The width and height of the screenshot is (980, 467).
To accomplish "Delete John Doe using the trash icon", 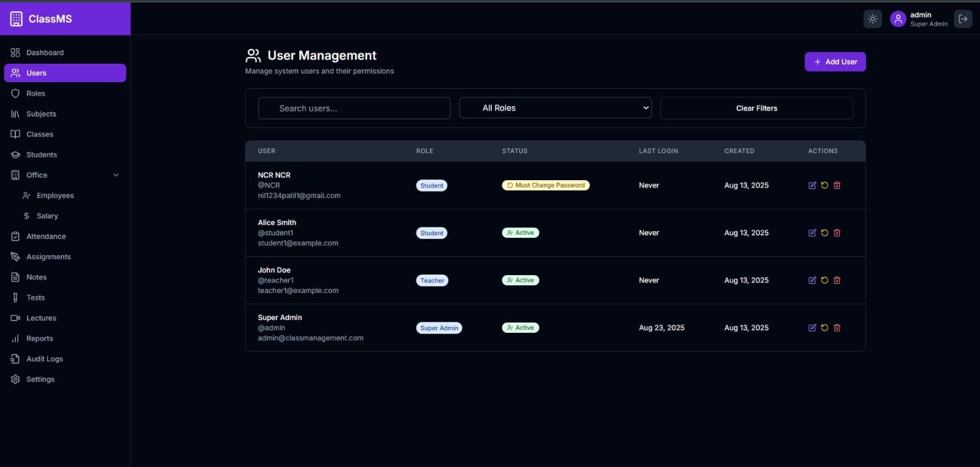I will click(x=837, y=280).
